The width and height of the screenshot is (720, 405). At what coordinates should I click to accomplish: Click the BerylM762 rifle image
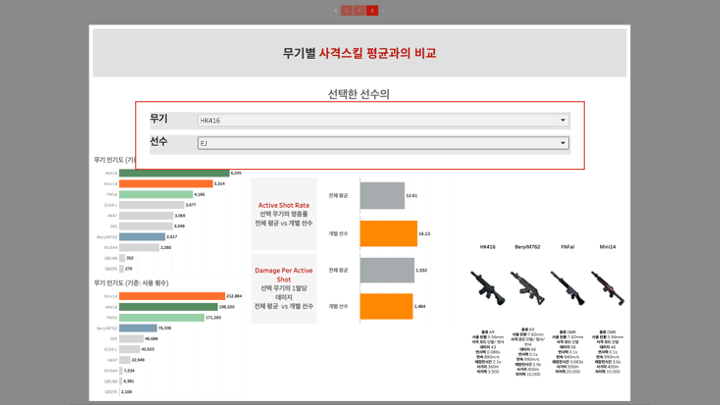(x=528, y=288)
